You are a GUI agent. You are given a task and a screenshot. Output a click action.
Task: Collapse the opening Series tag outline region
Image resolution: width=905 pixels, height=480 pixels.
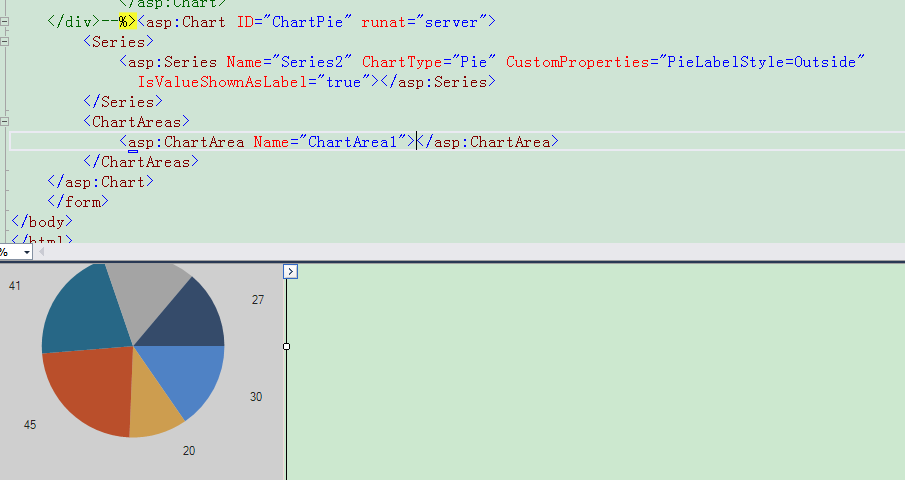(5, 42)
